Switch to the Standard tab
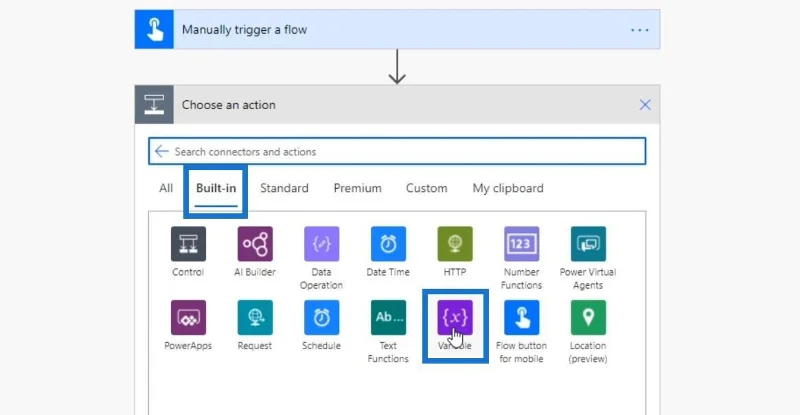 [284, 188]
